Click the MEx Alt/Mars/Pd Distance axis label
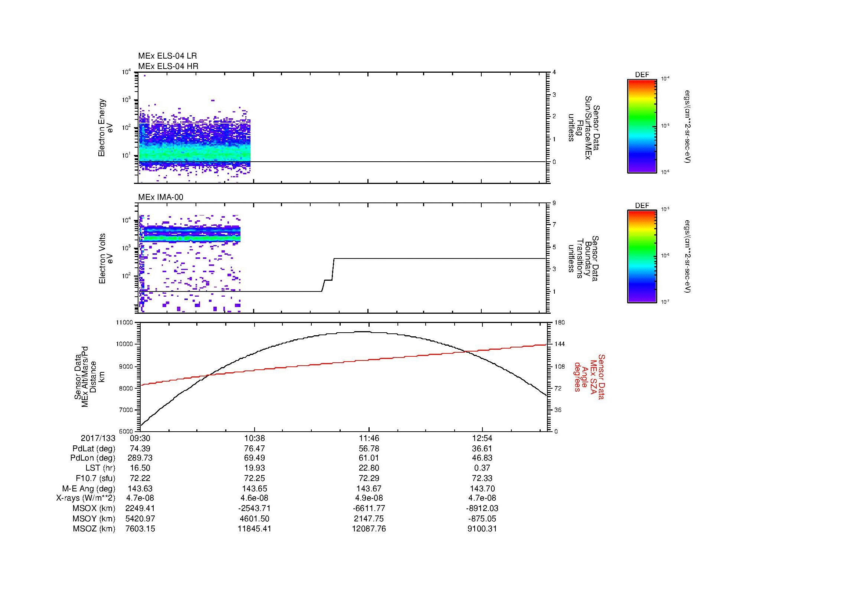Screen dimensions: 868x613 point(89,376)
